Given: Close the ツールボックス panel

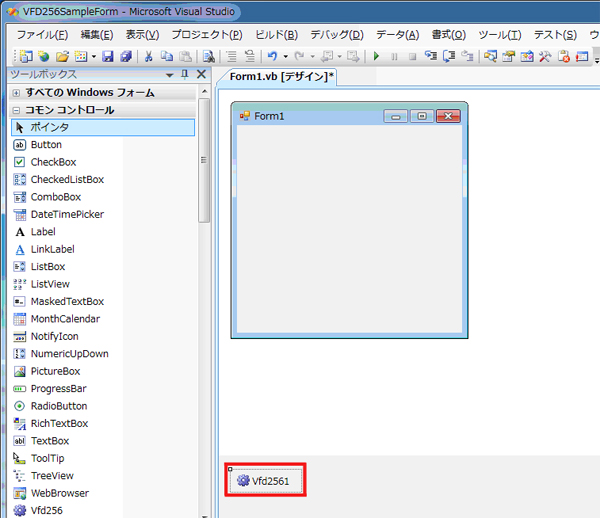Looking at the screenshot, I should (x=201, y=74).
